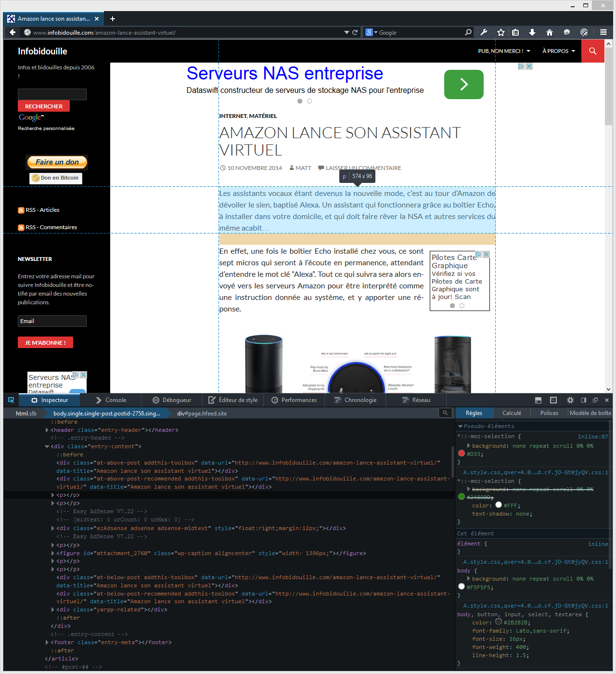Viewport: 616px width, 674px height.
Task: Activate the element picker in devtools
Action: [x=11, y=400]
